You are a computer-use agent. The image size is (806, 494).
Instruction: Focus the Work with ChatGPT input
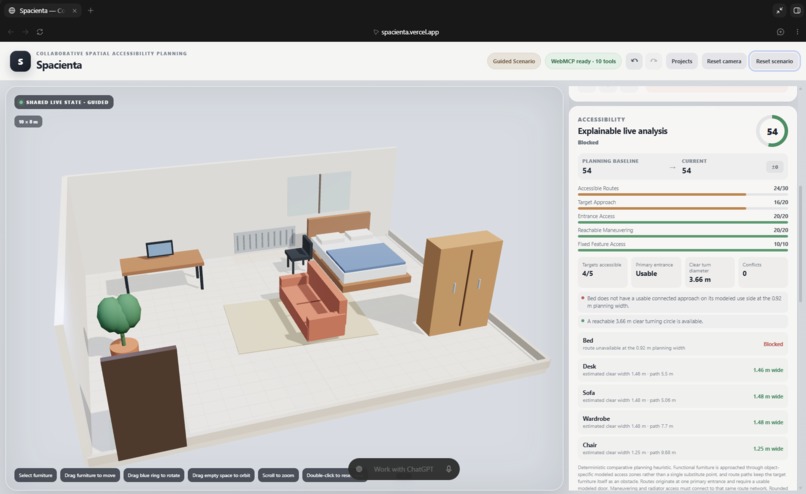[404, 469]
